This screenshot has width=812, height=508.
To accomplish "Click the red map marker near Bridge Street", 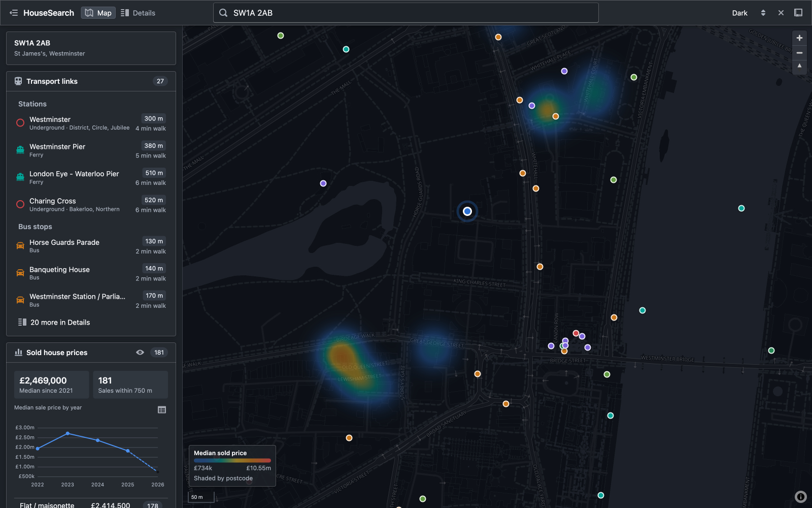I will click(x=576, y=333).
